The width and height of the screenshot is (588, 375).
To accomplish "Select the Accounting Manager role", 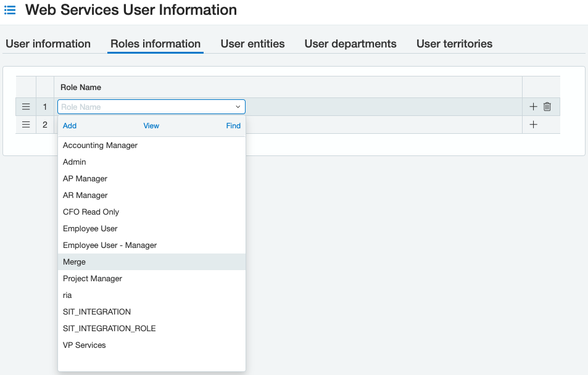I will pyautogui.click(x=100, y=146).
